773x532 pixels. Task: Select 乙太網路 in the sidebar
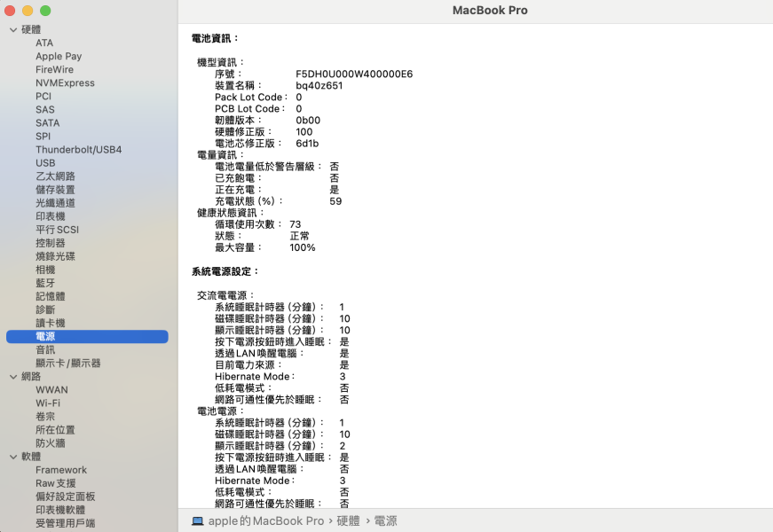pyautogui.click(x=55, y=176)
